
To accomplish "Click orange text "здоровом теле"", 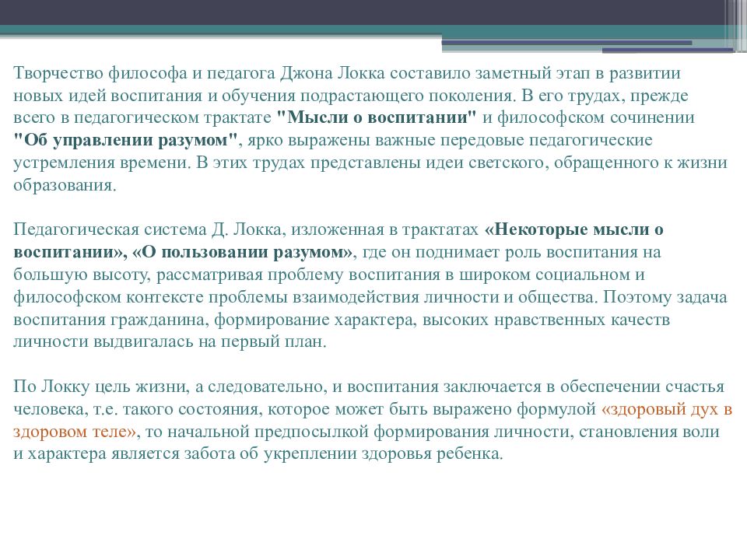I will pos(75,432).
